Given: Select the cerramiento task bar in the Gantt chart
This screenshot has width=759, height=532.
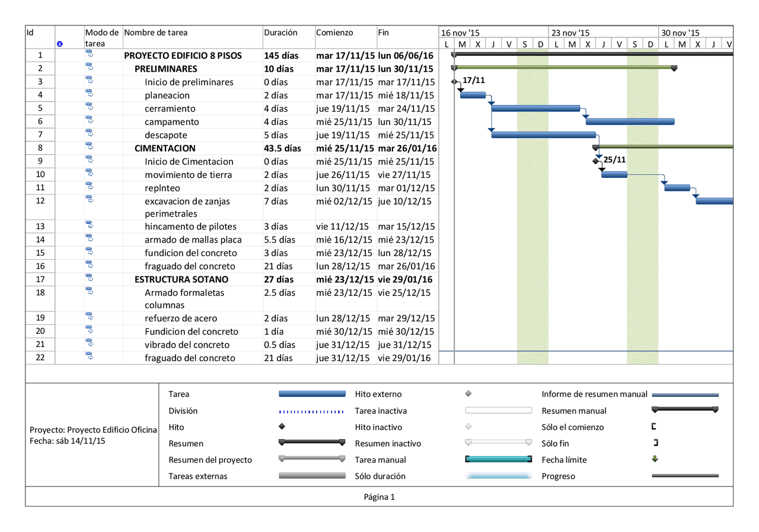Looking at the screenshot, I should [x=537, y=109].
